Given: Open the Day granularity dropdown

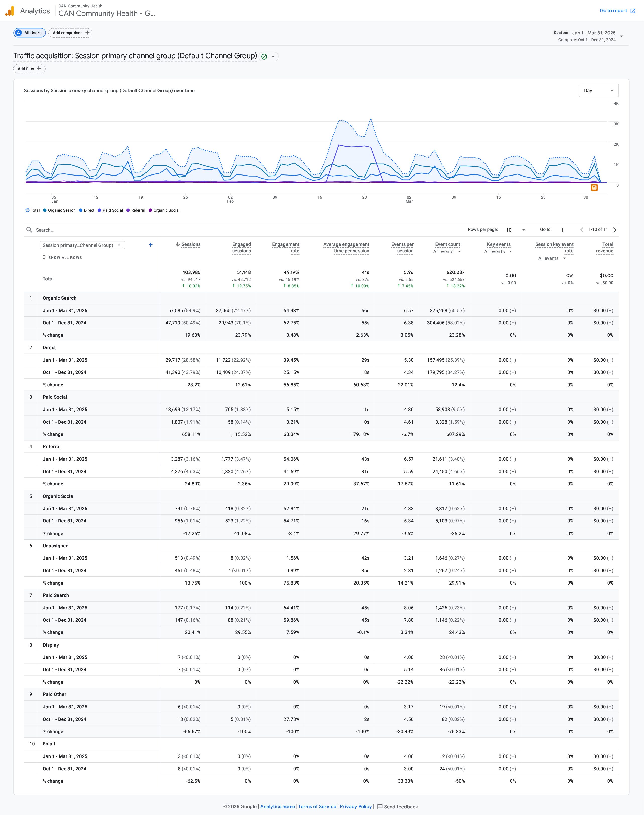Looking at the screenshot, I should click(598, 91).
